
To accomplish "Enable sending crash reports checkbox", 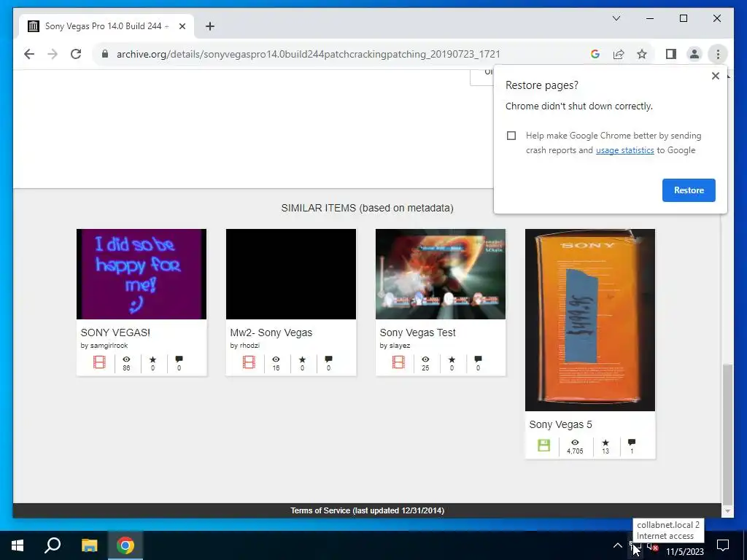I will pos(511,136).
